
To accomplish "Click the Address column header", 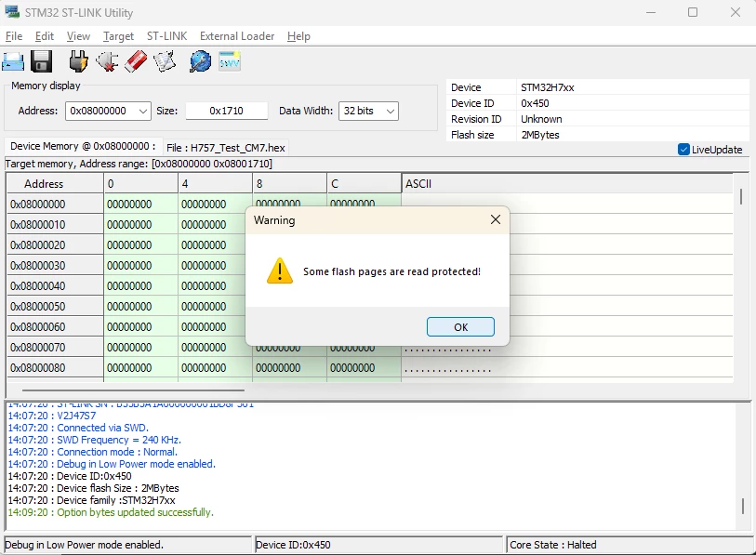I will tap(55, 184).
